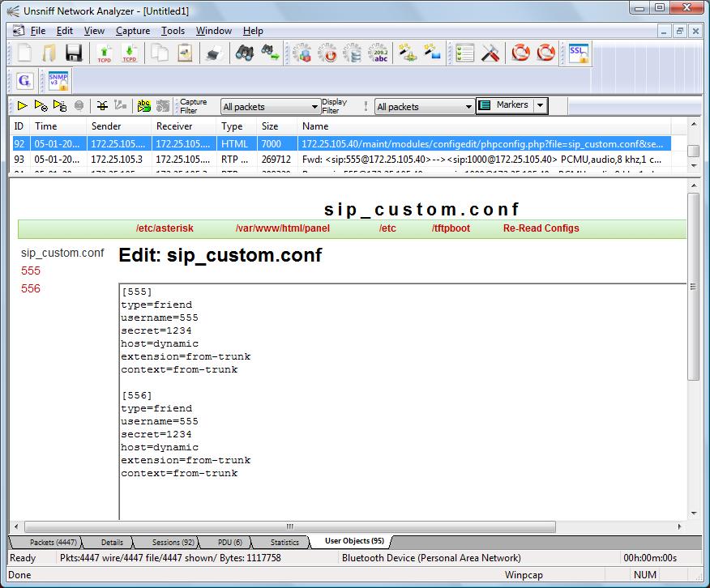Click the Google 'G' toolbar icon
Viewport: 710px width, 588px height.
(24, 80)
